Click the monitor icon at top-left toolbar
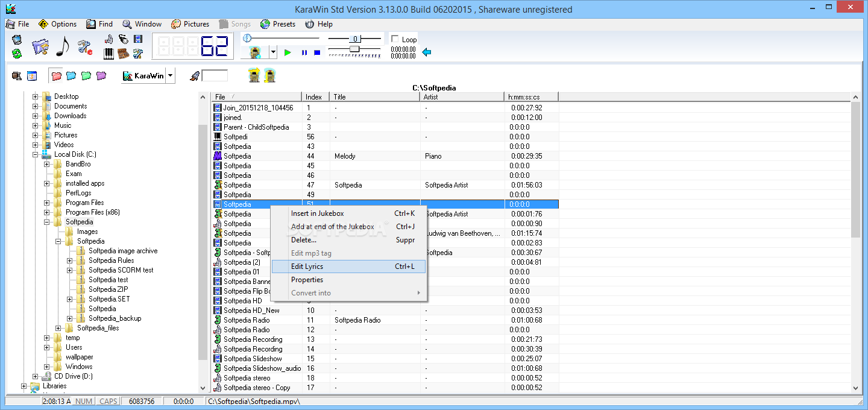 point(16,40)
